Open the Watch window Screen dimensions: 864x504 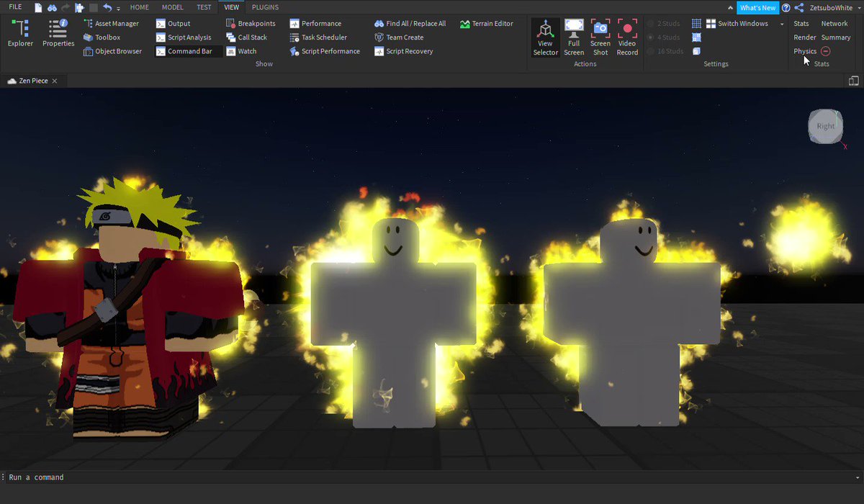tap(241, 51)
